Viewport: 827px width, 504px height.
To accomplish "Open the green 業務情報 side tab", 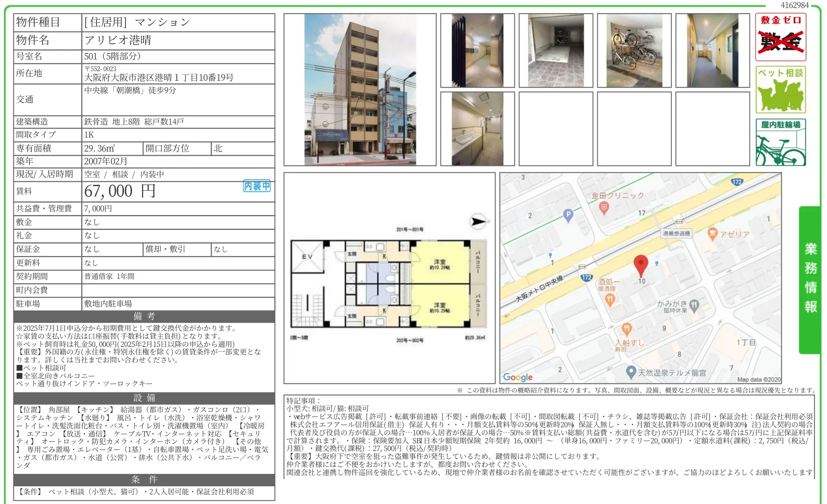I will 810,280.
